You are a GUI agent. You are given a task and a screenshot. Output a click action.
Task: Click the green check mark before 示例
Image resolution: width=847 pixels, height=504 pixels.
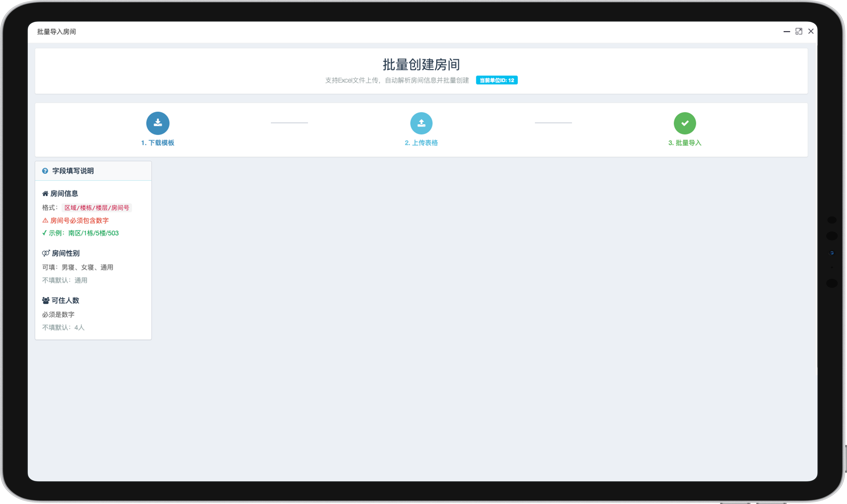pos(44,233)
